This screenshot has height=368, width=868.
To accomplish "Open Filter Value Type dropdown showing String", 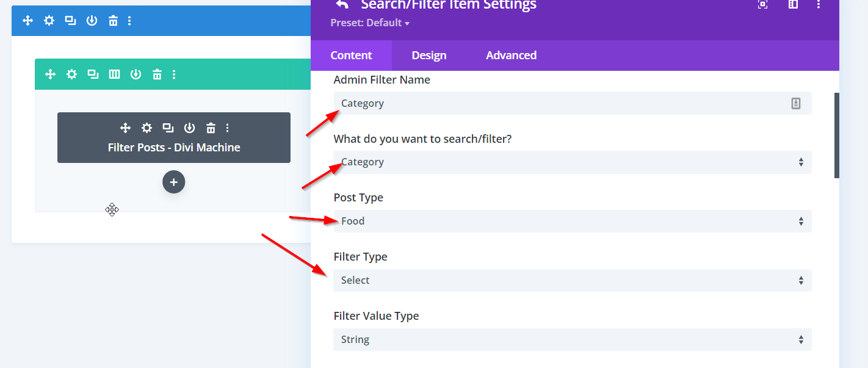I will (x=572, y=340).
